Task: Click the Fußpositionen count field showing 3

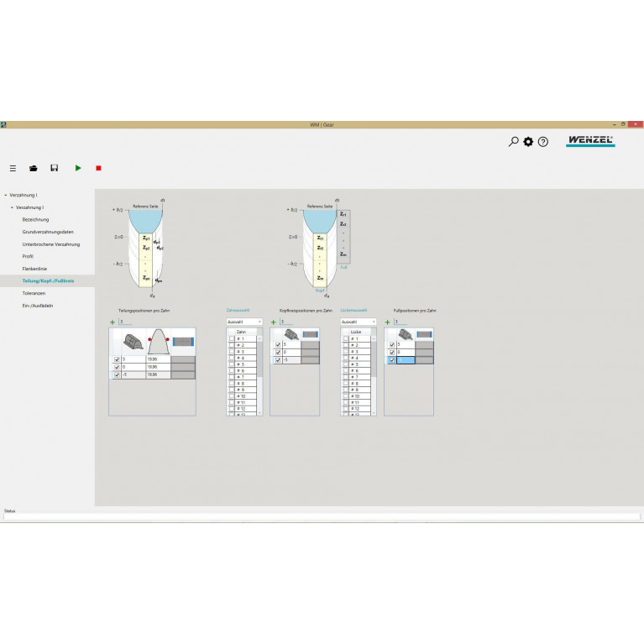Action: [401, 322]
